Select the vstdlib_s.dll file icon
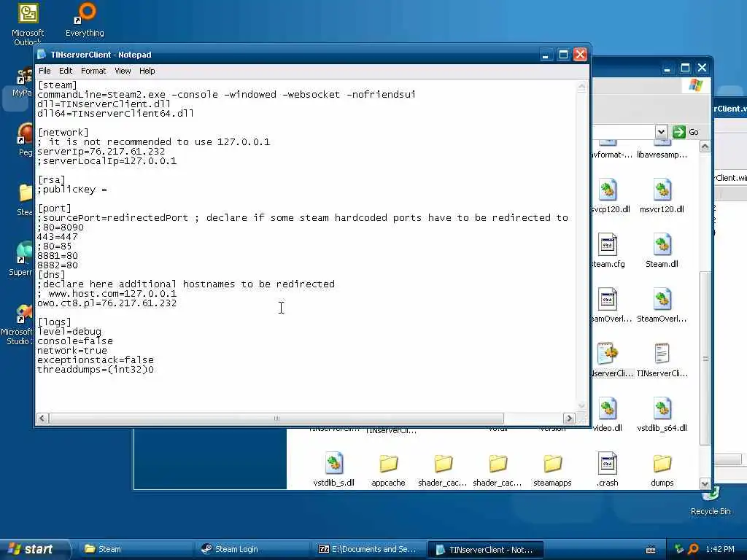The width and height of the screenshot is (747, 560). (x=333, y=463)
